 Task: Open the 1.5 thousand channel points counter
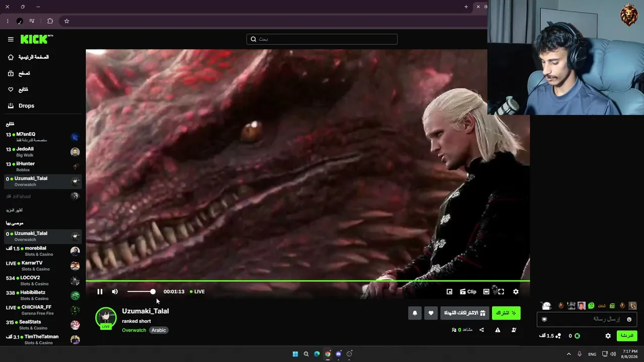pyautogui.click(x=550, y=336)
